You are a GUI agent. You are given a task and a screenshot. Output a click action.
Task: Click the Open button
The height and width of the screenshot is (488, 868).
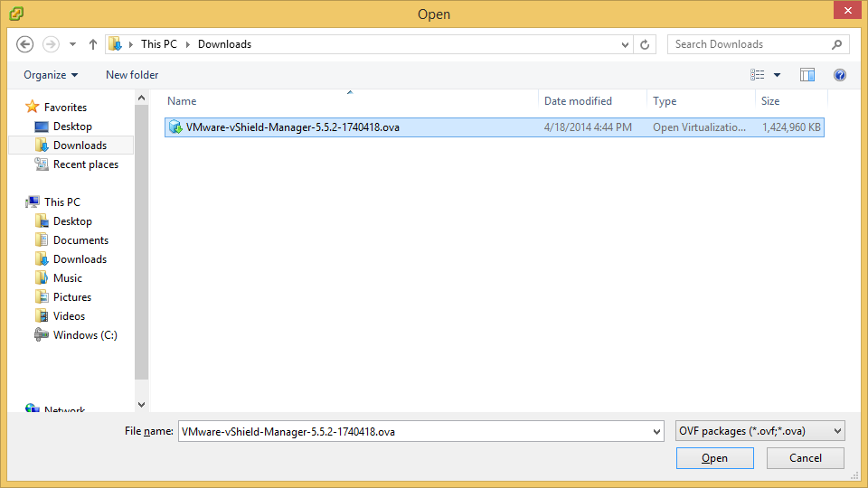(714, 458)
